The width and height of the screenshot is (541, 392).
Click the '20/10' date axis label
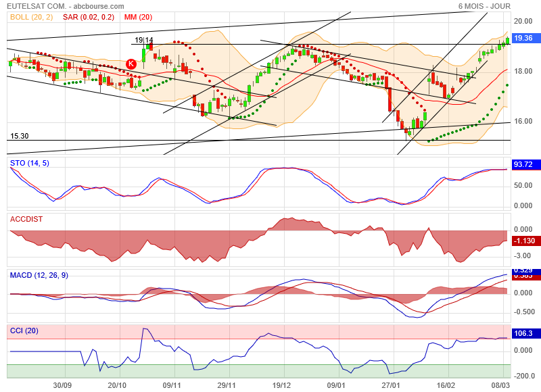117,385
